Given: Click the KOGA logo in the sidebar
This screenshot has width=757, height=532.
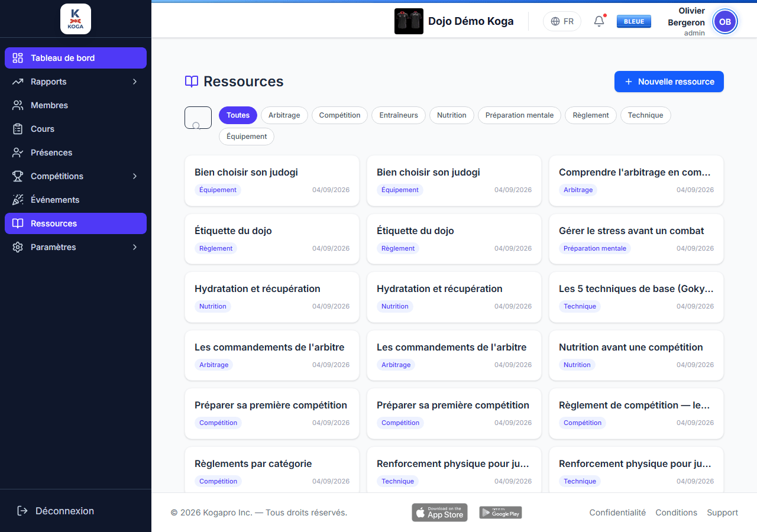Looking at the screenshot, I should pyautogui.click(x=76, y=19).
